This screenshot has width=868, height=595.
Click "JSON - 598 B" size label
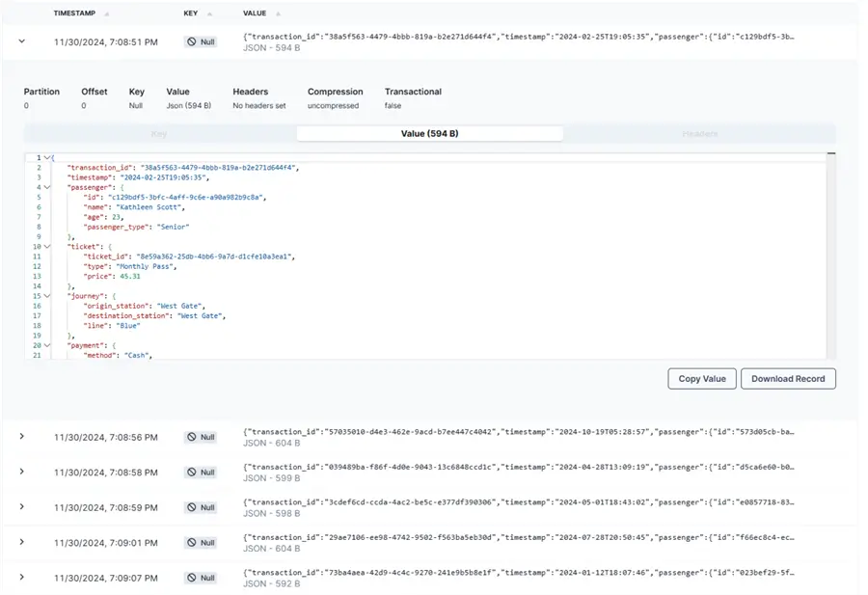[271, 514]
